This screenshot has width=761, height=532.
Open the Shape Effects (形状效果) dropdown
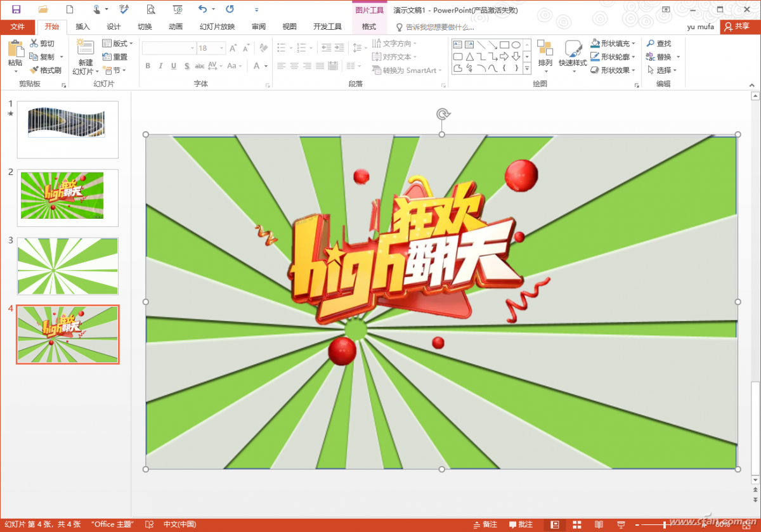613,70
